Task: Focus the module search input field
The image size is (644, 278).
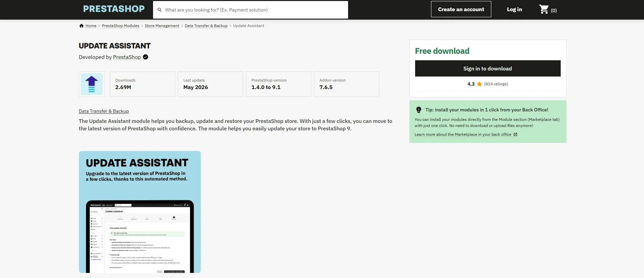Action: point(251,10)
